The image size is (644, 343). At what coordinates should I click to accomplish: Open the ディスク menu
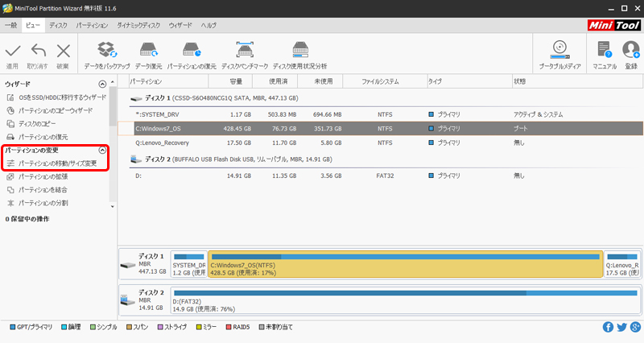point(58,26)
